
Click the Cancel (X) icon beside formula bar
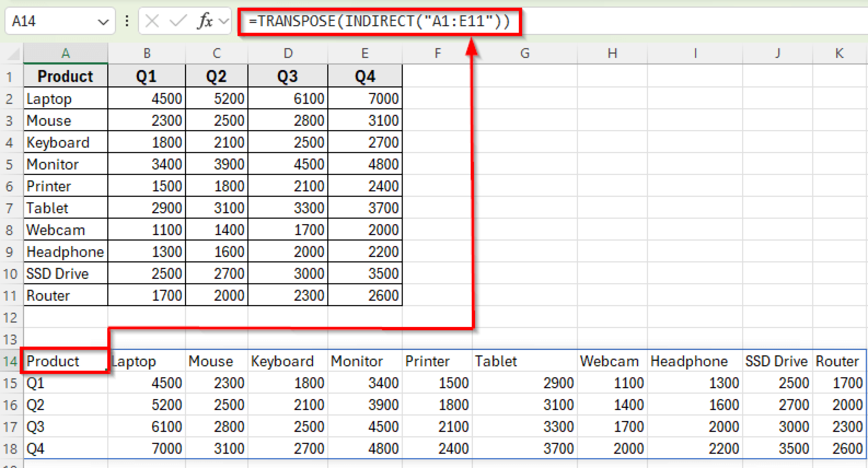(153, 21)
